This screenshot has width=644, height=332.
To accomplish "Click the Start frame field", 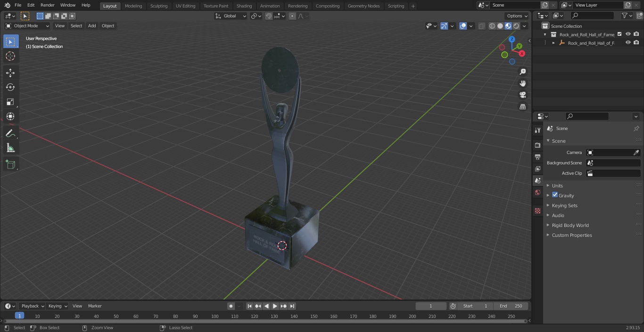I will tap(475, 306).
